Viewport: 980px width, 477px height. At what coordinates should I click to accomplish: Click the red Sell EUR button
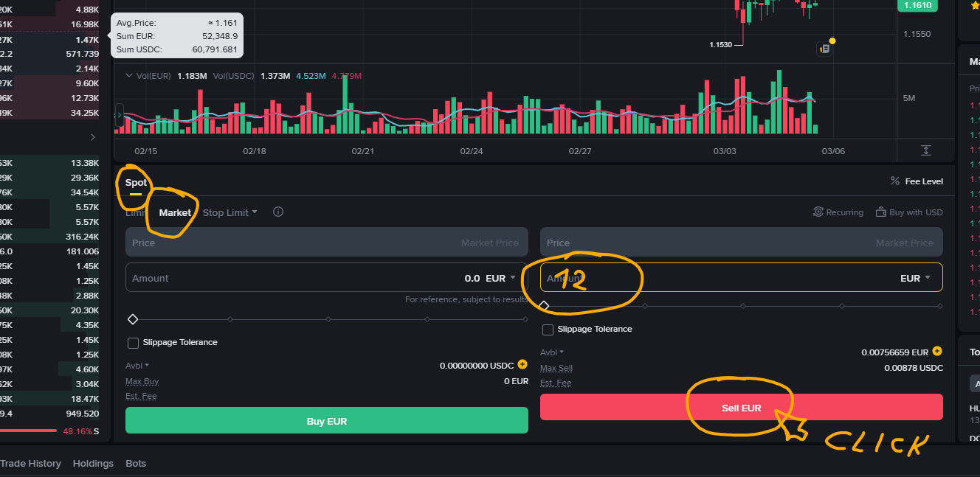[741, 408]
